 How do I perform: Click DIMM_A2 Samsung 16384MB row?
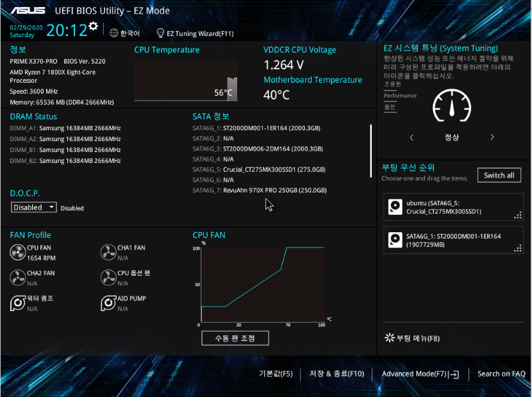65,139
